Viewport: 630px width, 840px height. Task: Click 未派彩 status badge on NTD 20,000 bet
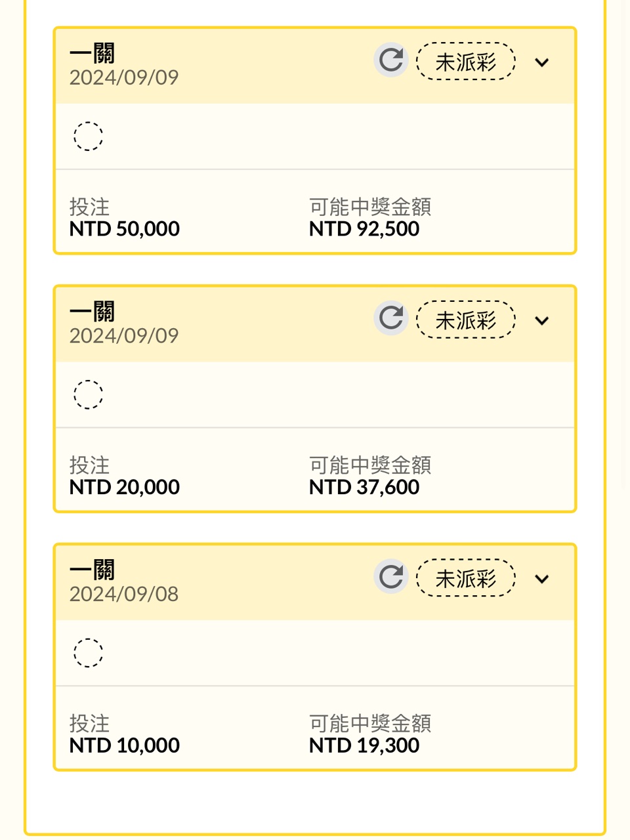tap(466, 320)
